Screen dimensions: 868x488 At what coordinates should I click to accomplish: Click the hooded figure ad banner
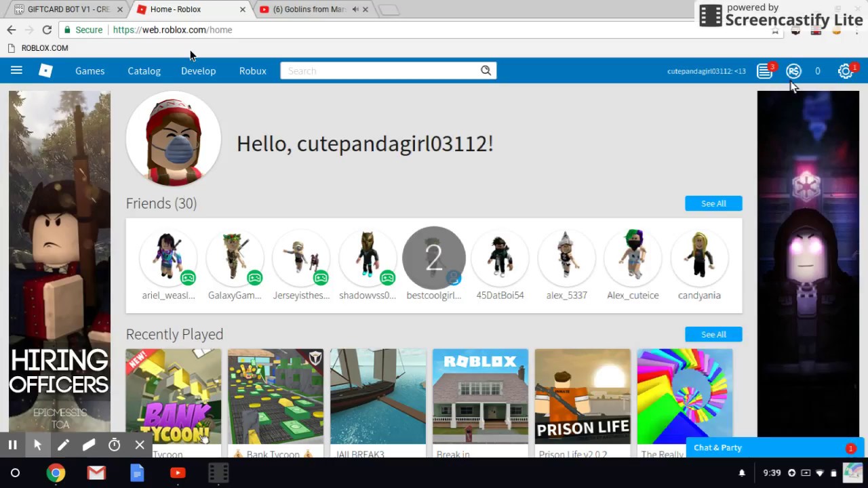[808, 264]
